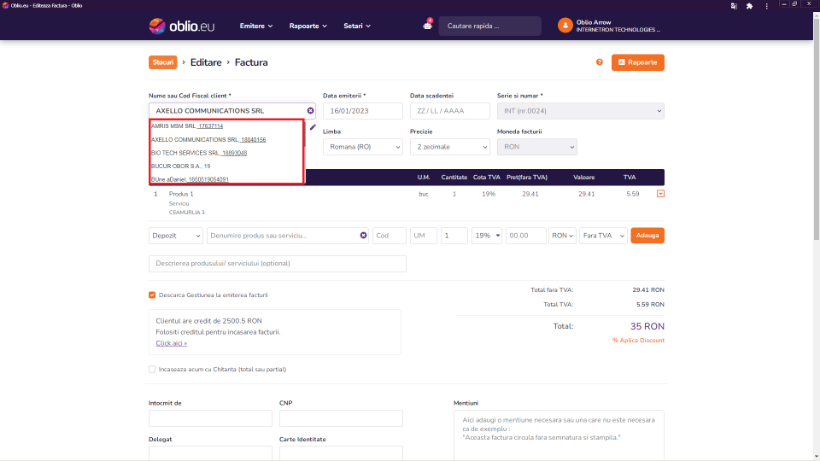Click the Cautare rapida search field
Viewport: 820px width, 461px height.
tap(490, 25)
